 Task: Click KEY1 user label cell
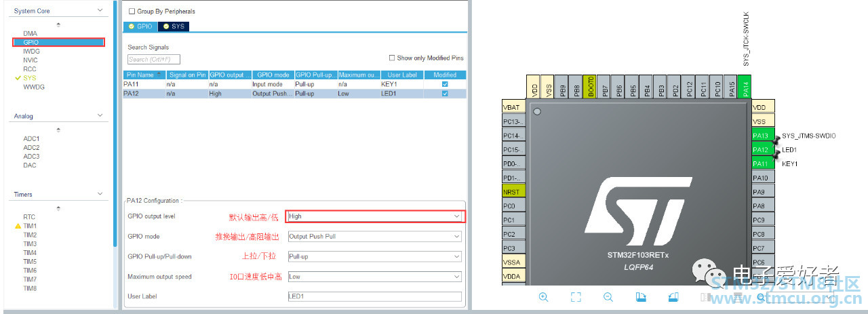click(401, 84)
